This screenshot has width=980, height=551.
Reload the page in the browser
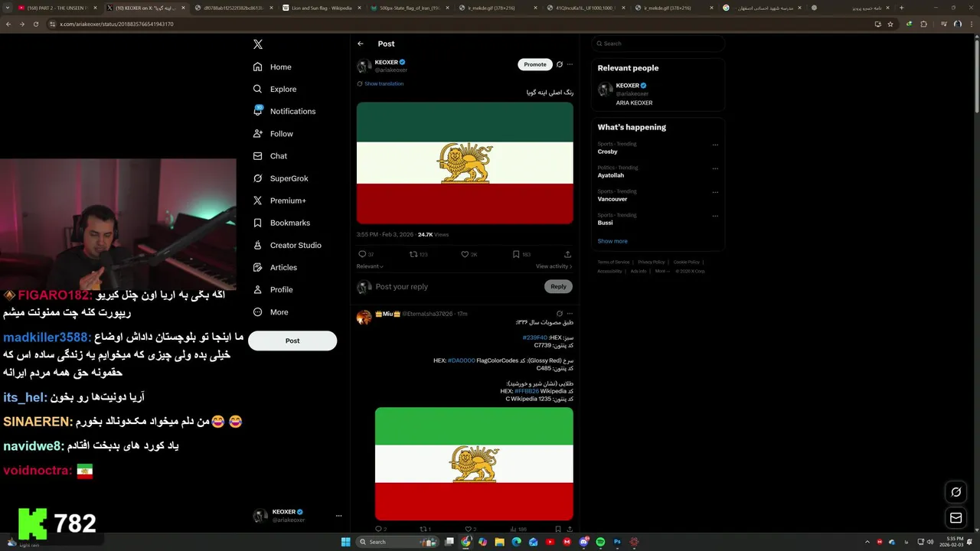click(35, 24)
